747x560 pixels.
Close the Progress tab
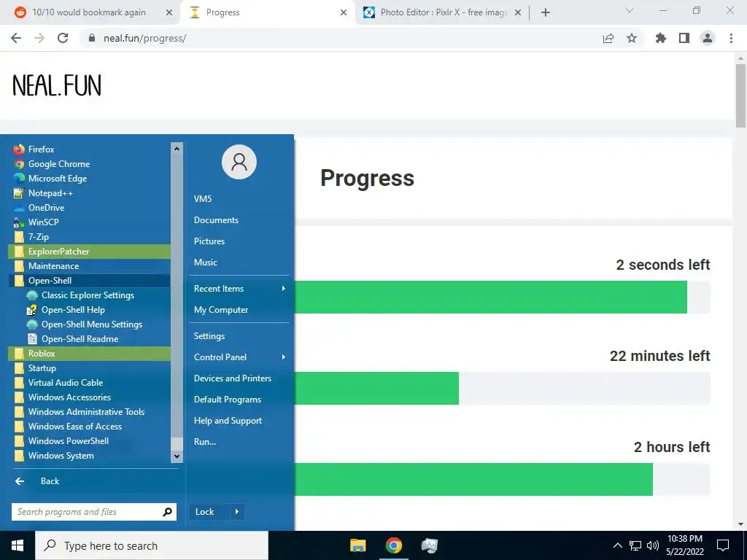[344, 13]
